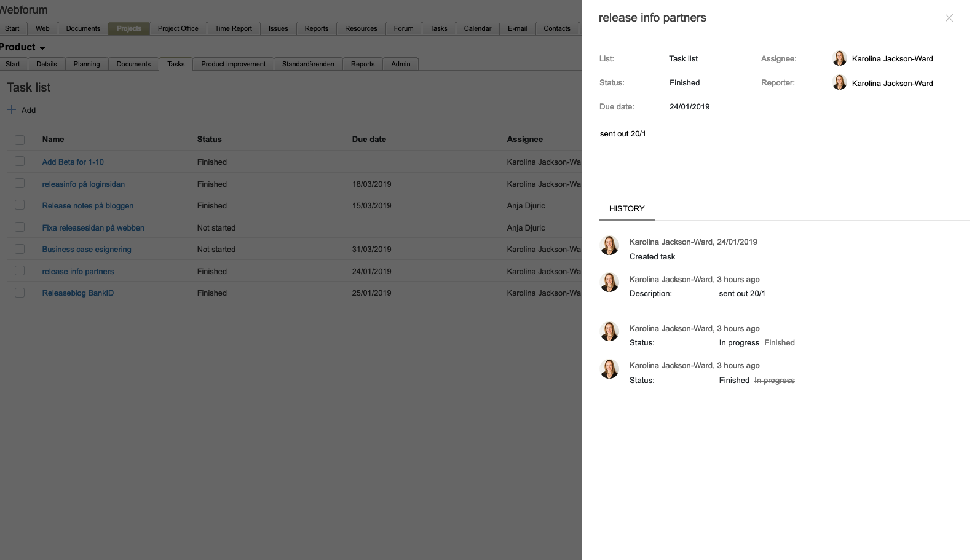This screenshot has width=980, height=560.
Task: Check the Business case esignering row
Action: click(20, 248)
